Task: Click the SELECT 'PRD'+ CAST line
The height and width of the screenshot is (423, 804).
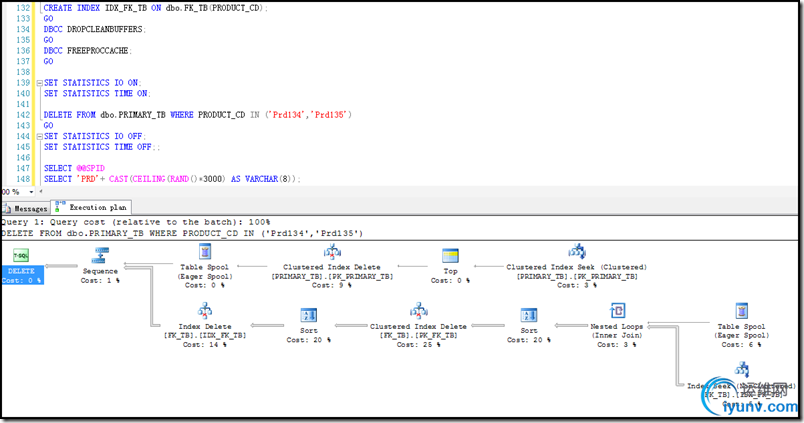Action: 172,179
